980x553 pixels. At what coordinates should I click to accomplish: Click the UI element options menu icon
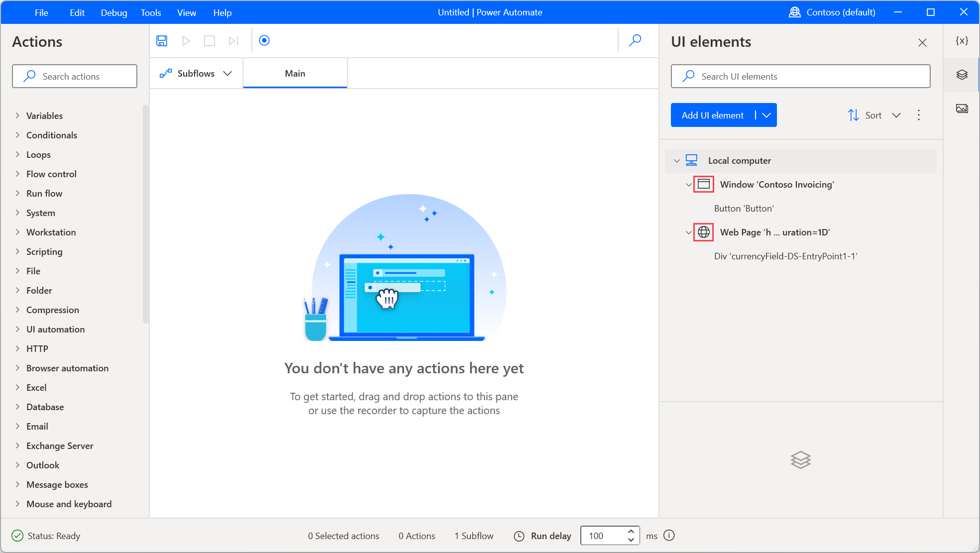coord(919,115)
